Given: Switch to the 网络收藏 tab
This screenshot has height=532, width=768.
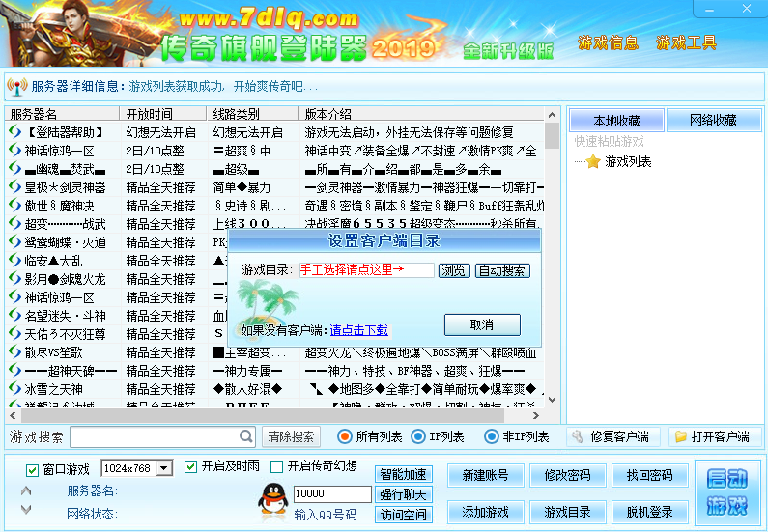Looking at the screenshot, I should pyautogui.click(x=713, y=120).
